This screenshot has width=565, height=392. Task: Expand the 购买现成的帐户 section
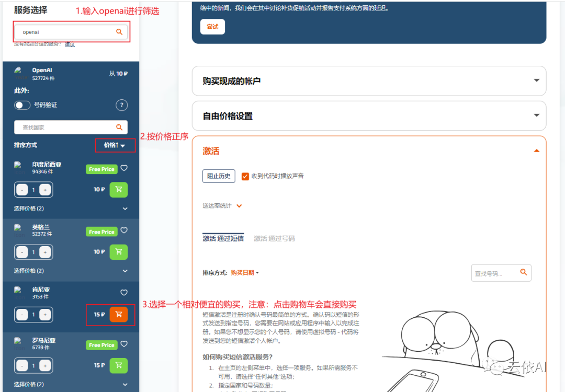pos(369,80)
